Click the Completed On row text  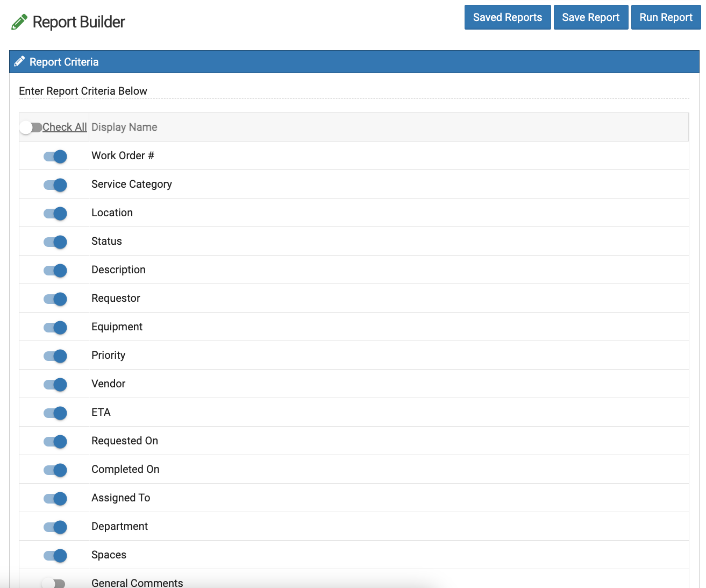tap(125, 469)
